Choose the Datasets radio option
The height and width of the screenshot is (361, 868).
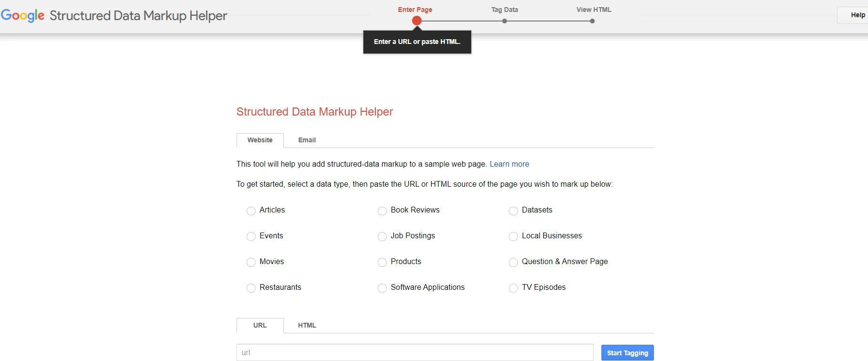coord(513,211)
